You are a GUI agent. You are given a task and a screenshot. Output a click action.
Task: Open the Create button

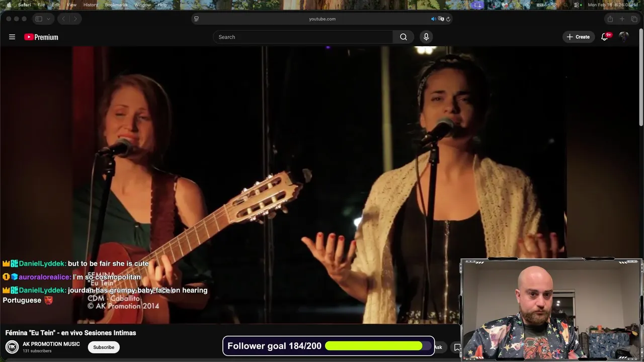pos(578,37)
